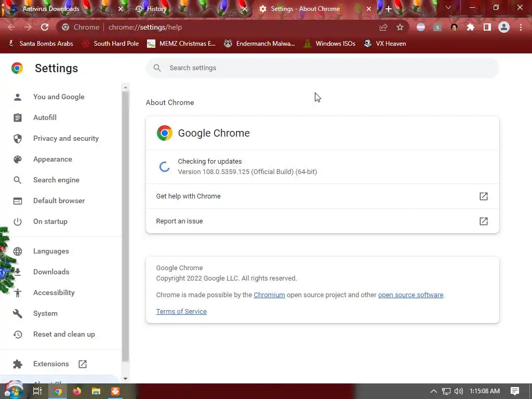Open Privacy and security settings

[x=66, y=138]
